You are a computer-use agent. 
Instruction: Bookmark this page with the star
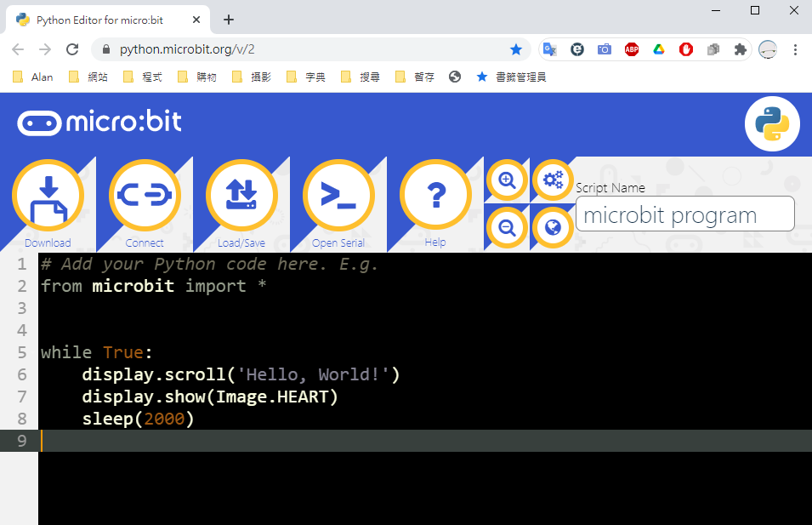pyautogui.click(x=516, y=49)
